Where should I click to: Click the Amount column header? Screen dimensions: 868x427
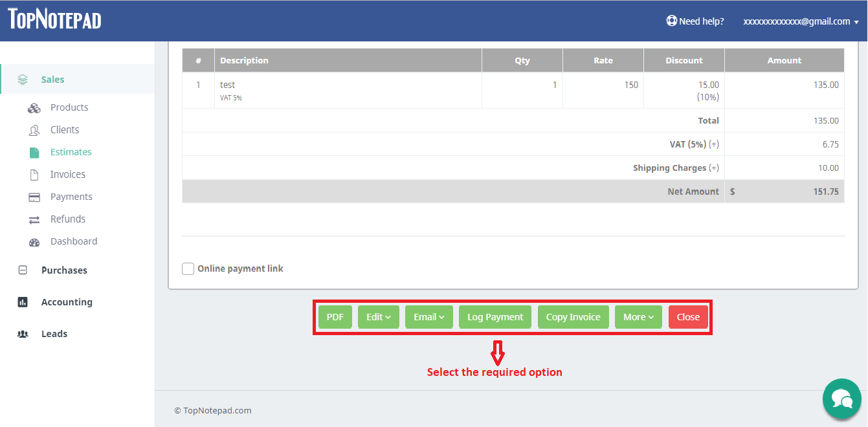click(785, 60)
